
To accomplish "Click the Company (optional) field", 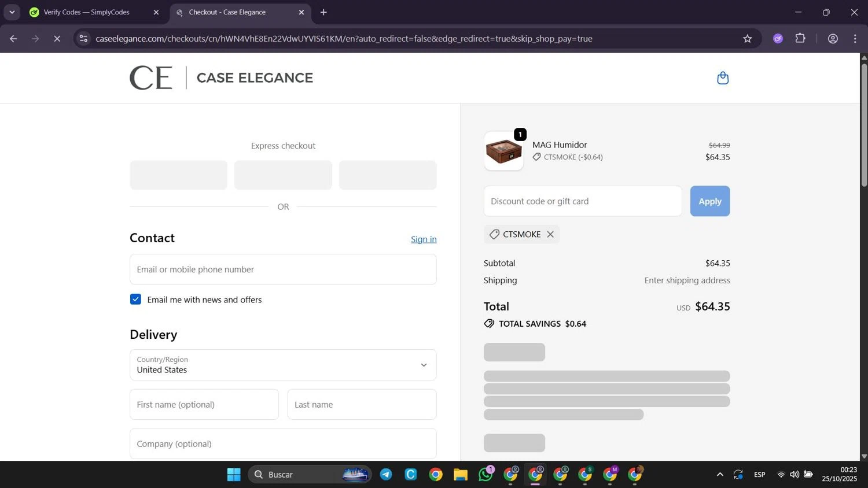I will pos(283,444).
